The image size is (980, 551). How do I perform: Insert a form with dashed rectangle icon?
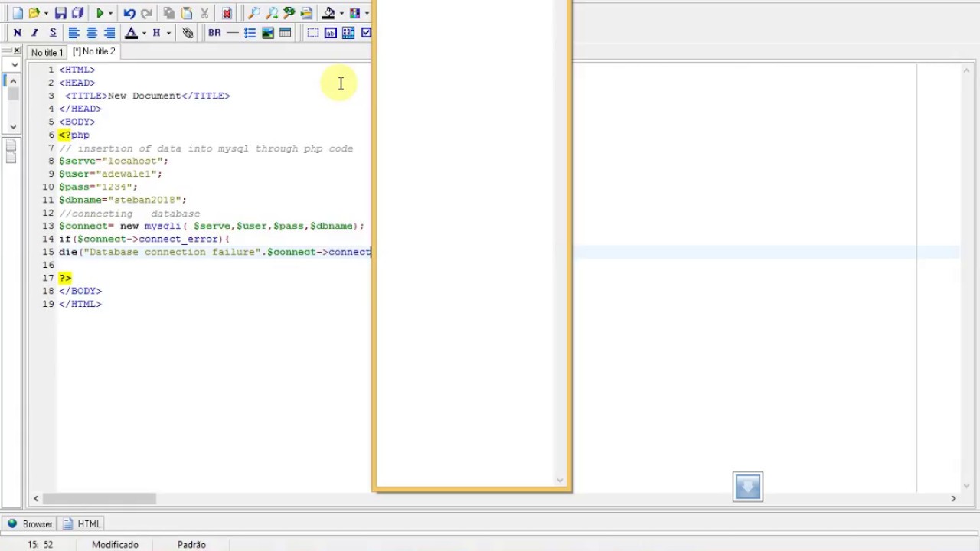click(313, 33)
